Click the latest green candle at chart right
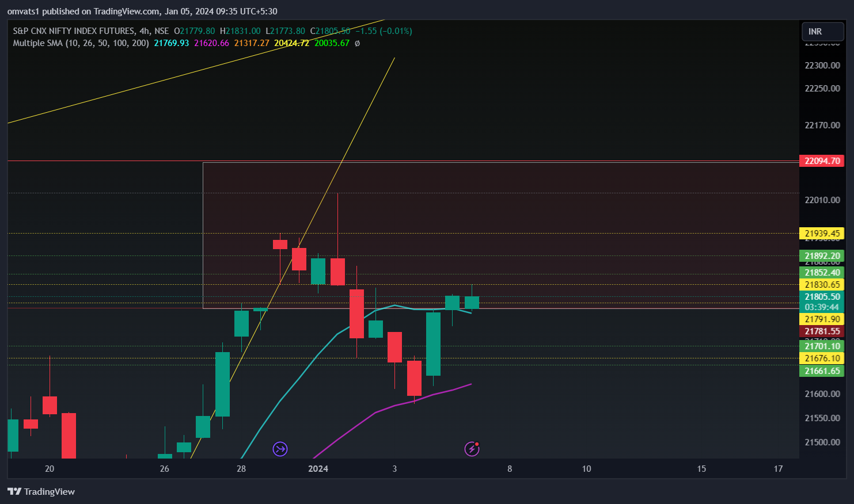This screenshot has width=854, height=504. tap(472, 302)
